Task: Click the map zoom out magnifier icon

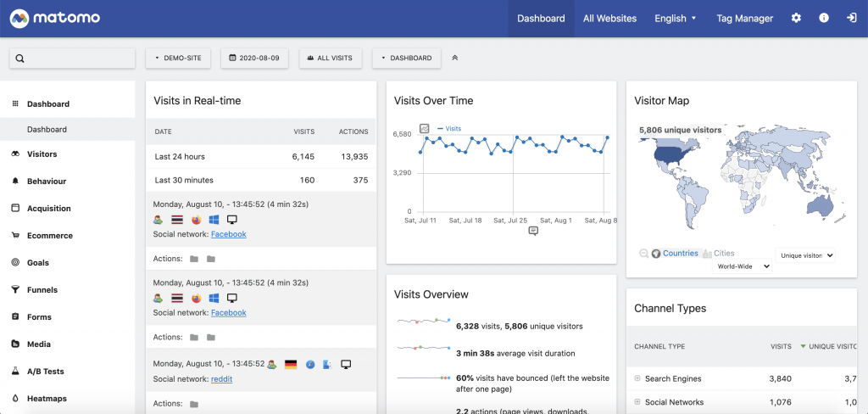Action: click(x=643, y=254)
